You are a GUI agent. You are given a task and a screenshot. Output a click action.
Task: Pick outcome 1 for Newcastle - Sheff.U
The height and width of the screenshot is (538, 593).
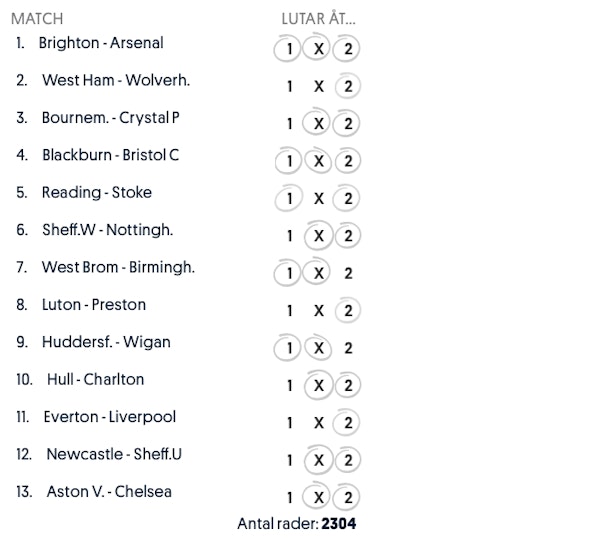tap(289, 460)
